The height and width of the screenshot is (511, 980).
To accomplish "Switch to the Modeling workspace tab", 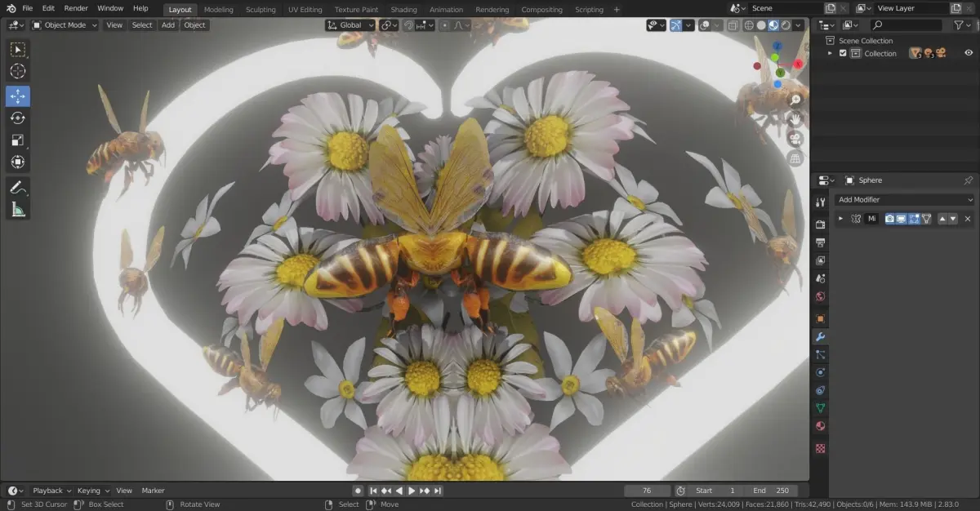I will click(218, 10).
